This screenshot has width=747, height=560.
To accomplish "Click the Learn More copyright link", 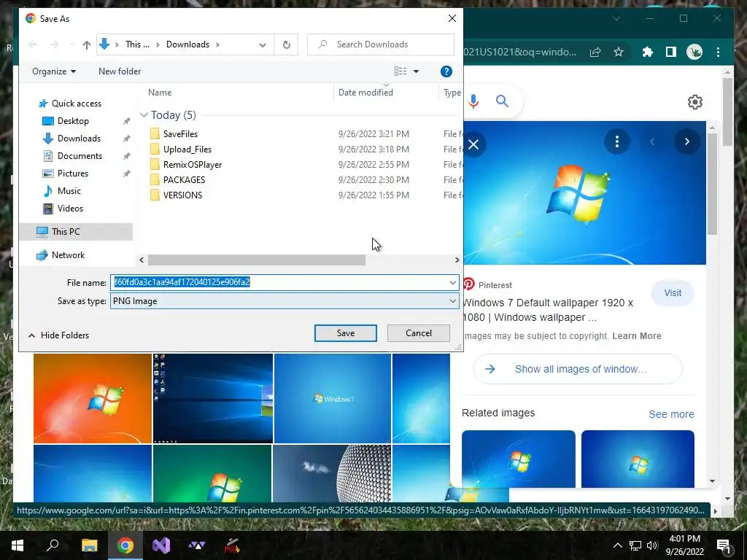I will click(x=636, y=335).
